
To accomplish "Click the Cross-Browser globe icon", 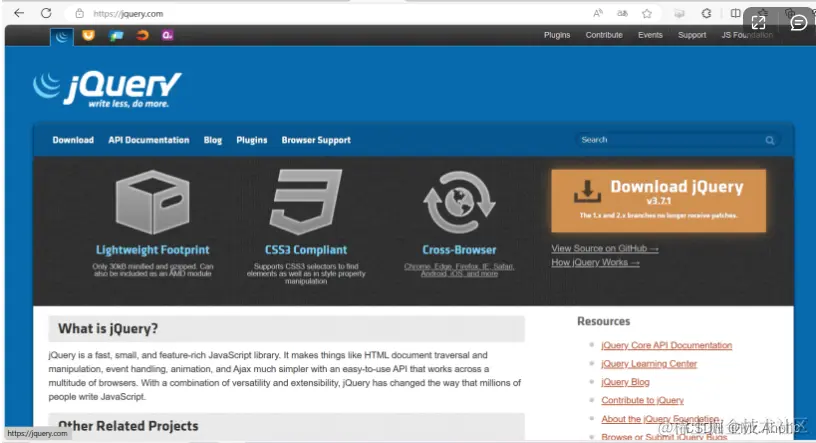I will click(x=459, y=202).
